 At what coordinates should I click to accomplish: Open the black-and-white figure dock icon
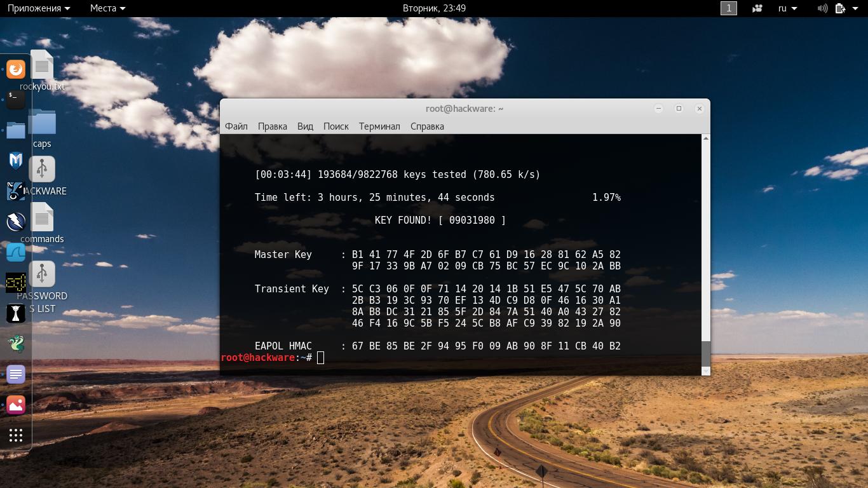(16, 313)
